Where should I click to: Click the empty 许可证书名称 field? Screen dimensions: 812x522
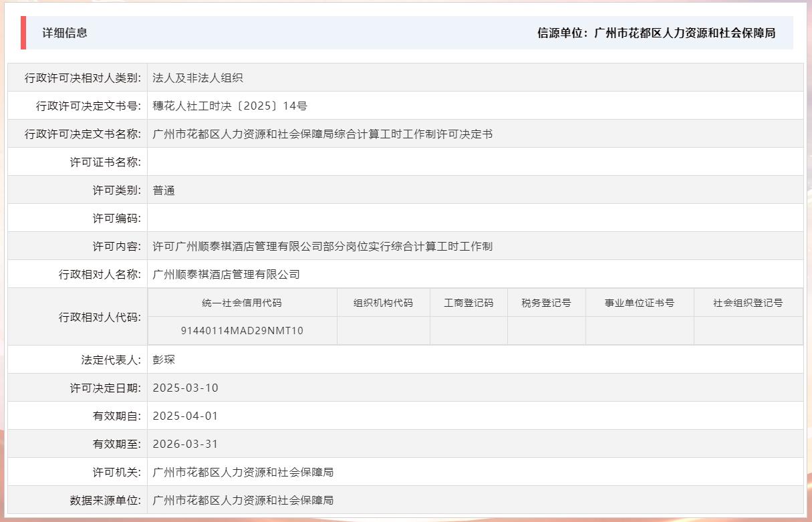267,161
